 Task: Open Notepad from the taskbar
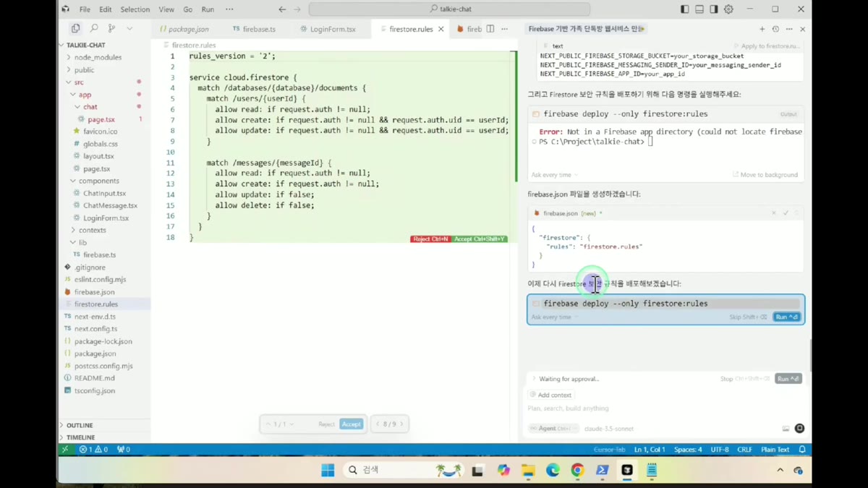point(652,470)
